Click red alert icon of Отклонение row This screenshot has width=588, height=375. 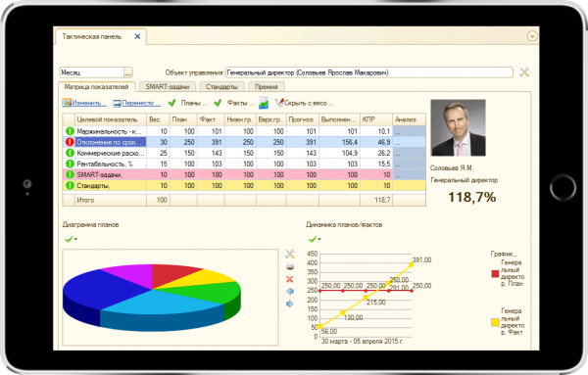[70, 142]
